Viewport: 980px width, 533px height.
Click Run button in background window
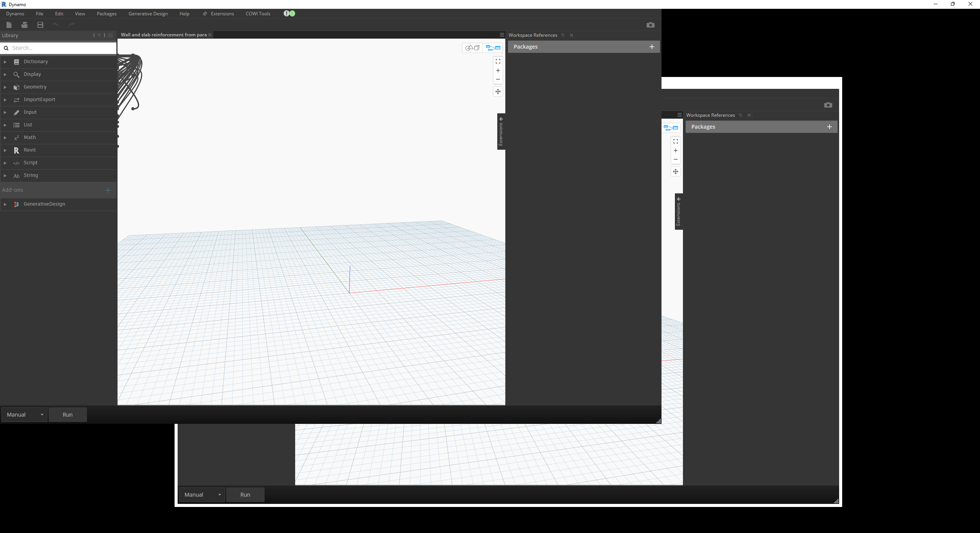[245, 495]
